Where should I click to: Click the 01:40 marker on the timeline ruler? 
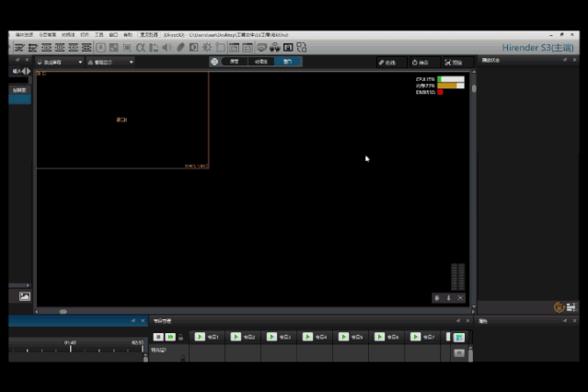click(70, 342)
